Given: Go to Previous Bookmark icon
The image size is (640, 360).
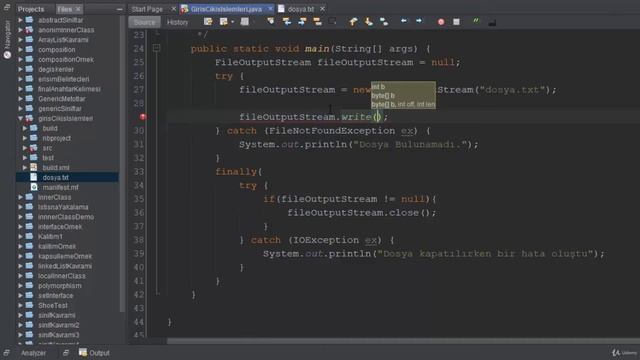Looking at the screenshot, I should tap(353, 22).
